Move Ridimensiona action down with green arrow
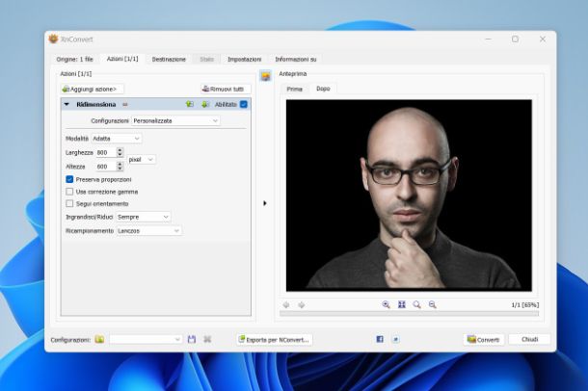588x391 pixels. 205,104
